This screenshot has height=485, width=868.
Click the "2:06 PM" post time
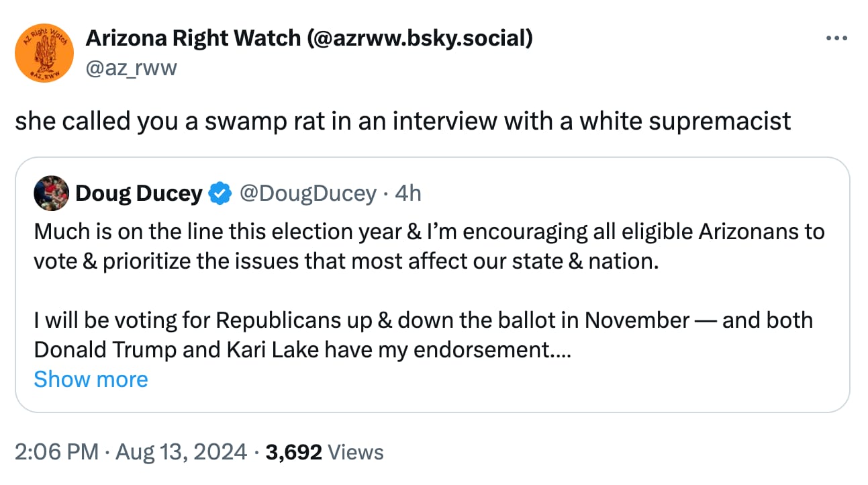click(x=56, y=452)
